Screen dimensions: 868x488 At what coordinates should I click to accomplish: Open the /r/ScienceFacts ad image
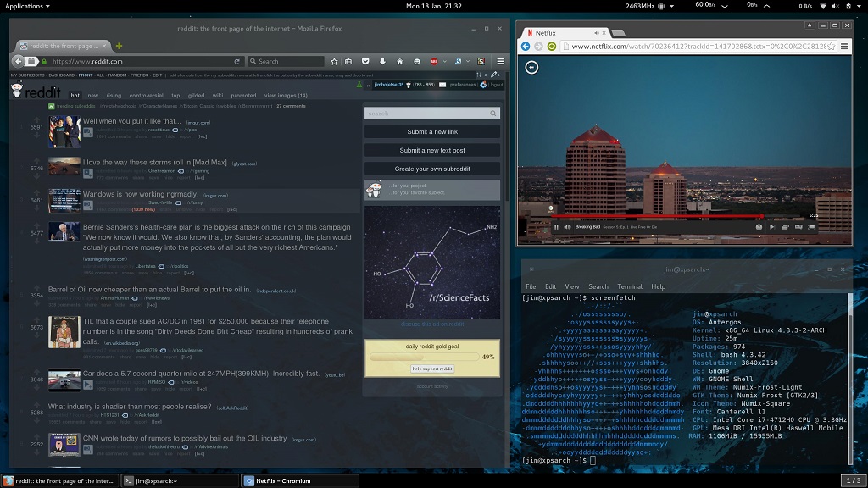pyautogui.click(x=432, y=263)
